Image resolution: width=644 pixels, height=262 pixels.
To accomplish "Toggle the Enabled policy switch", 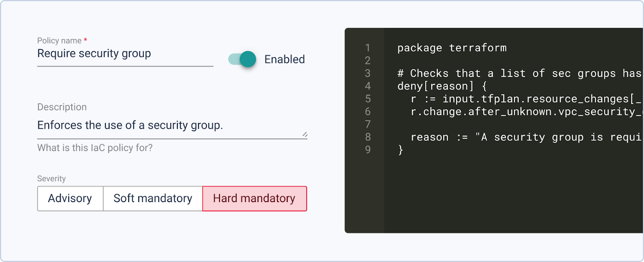I will (242, 59).
